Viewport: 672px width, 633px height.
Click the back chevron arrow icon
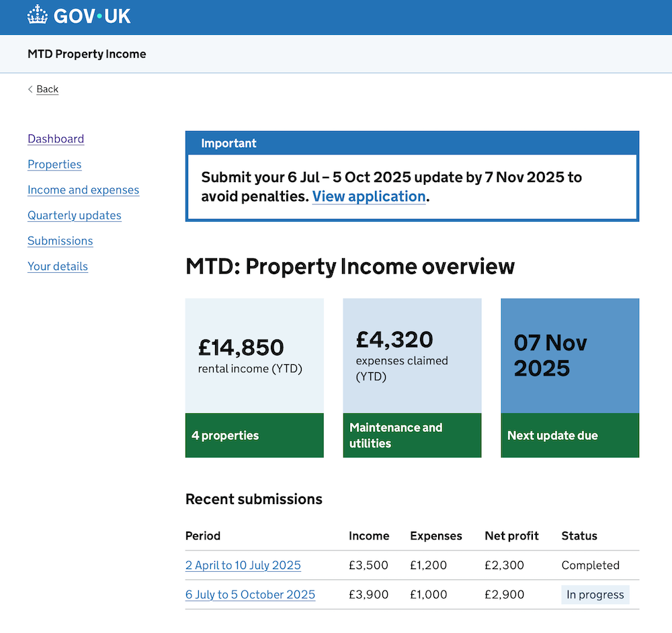[x=30, y=89]
